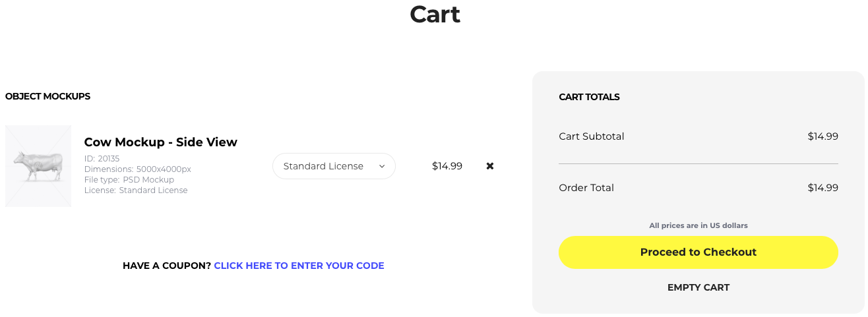Click the Cart Subtotal amount value

point(823,136)
